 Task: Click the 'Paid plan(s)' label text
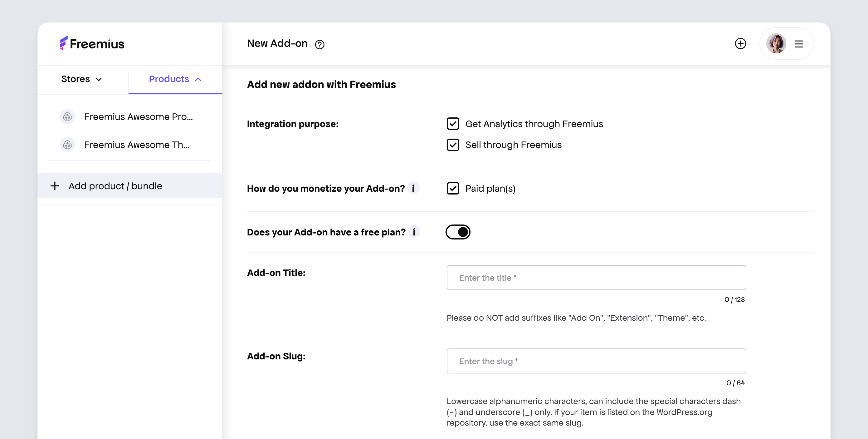tap(490, 189)
